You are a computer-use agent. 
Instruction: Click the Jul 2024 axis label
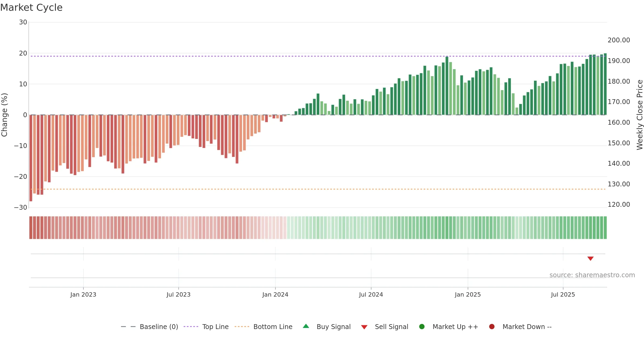(371, 294)
